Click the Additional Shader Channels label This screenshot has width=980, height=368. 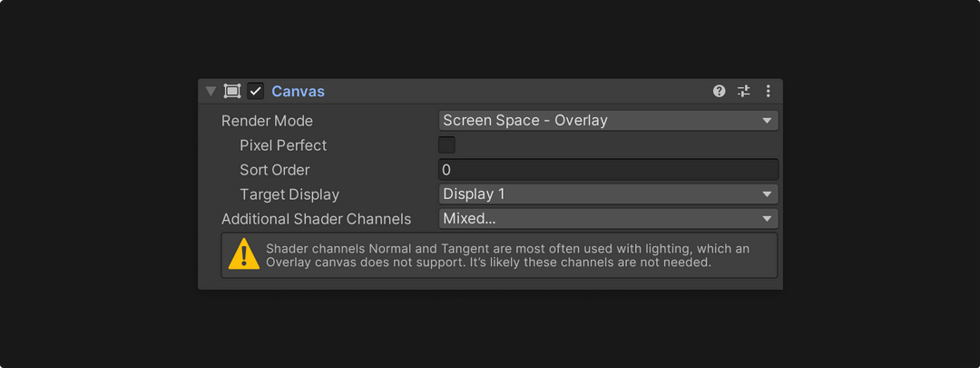coord(316,219)
